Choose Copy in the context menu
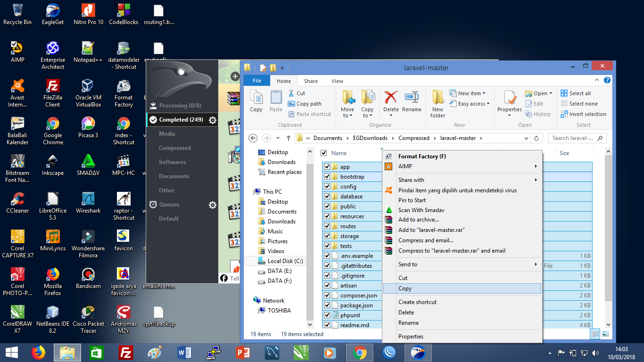Screen dimensions: 644x362 click(462, 288)
